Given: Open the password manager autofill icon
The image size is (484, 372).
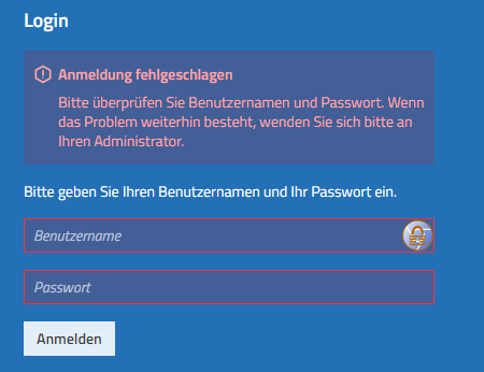Looking at the screenshot, I should coord(417,235).
